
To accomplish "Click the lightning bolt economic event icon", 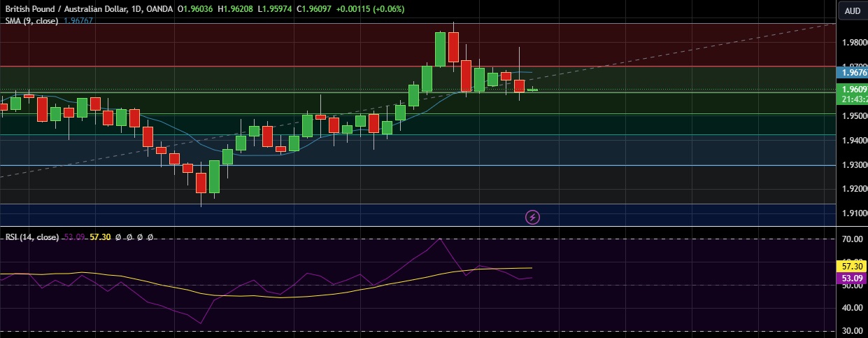I will (x=532, y=217).
